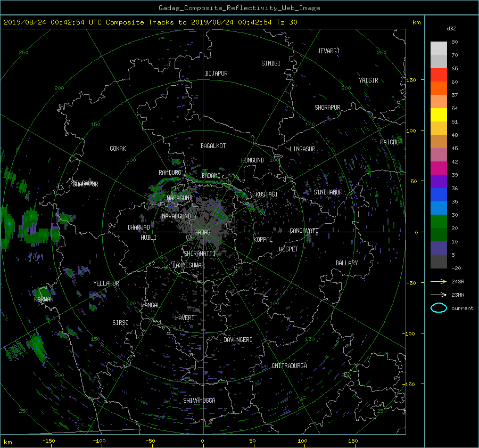The width and height of the screenshot is (479, 448).
Task: Click the HOSPET label
Action: click(x=288, y=249)
